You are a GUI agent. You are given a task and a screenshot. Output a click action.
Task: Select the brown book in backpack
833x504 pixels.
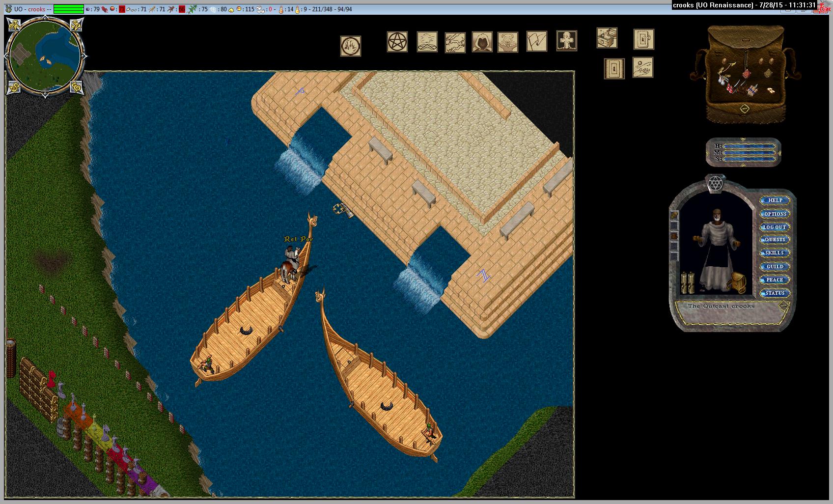(x=768, y=73)
